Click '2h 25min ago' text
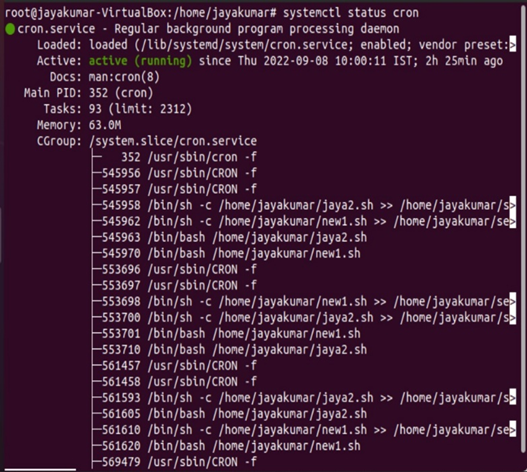This screenshot has width=527, height=472. [464, 61]
